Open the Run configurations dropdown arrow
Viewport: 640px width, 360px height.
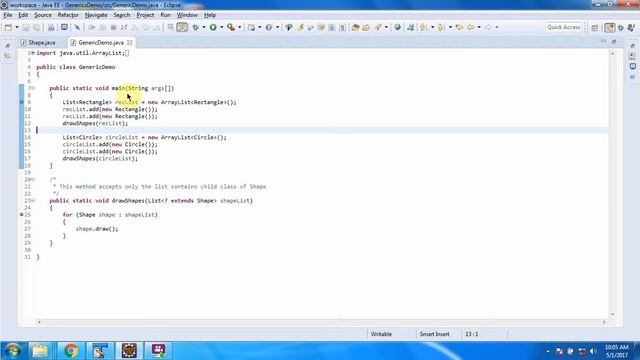point(222,27)
